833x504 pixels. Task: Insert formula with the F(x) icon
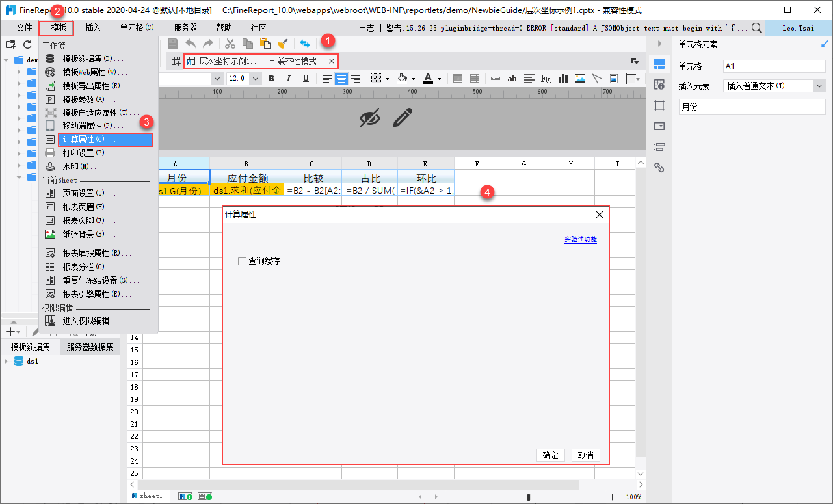546,79
